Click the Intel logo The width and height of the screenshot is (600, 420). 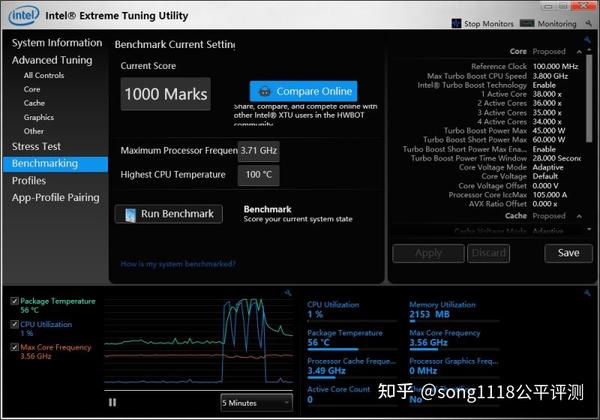coord(24,15)
